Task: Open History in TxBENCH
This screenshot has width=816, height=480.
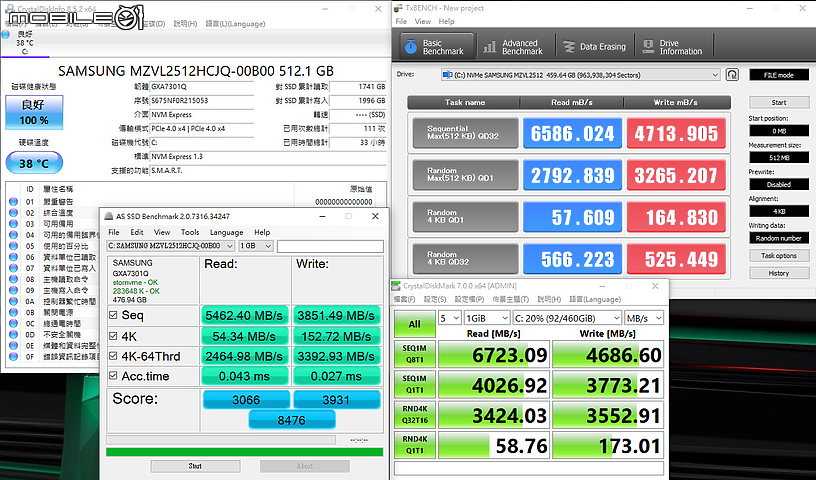Action: click(779, 273)
